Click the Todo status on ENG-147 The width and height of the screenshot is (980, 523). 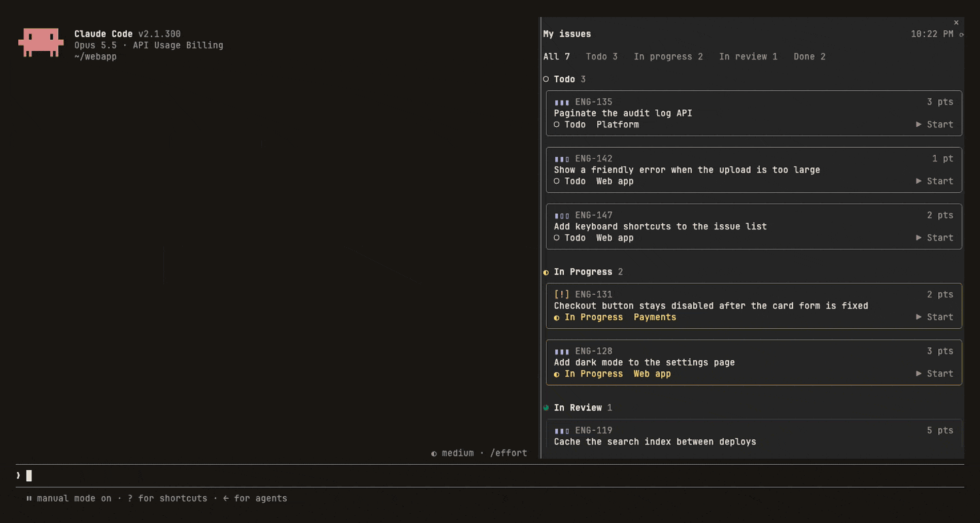(x=570, y=238)
